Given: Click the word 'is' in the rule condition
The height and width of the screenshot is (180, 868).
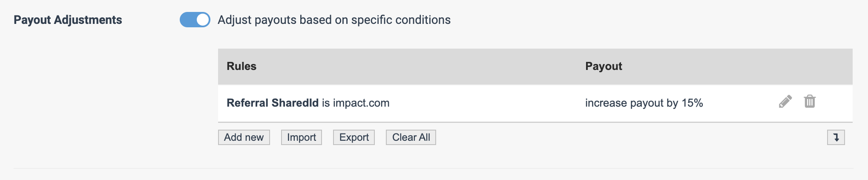Looking at the screenshot, I should [x=326, y=103].
